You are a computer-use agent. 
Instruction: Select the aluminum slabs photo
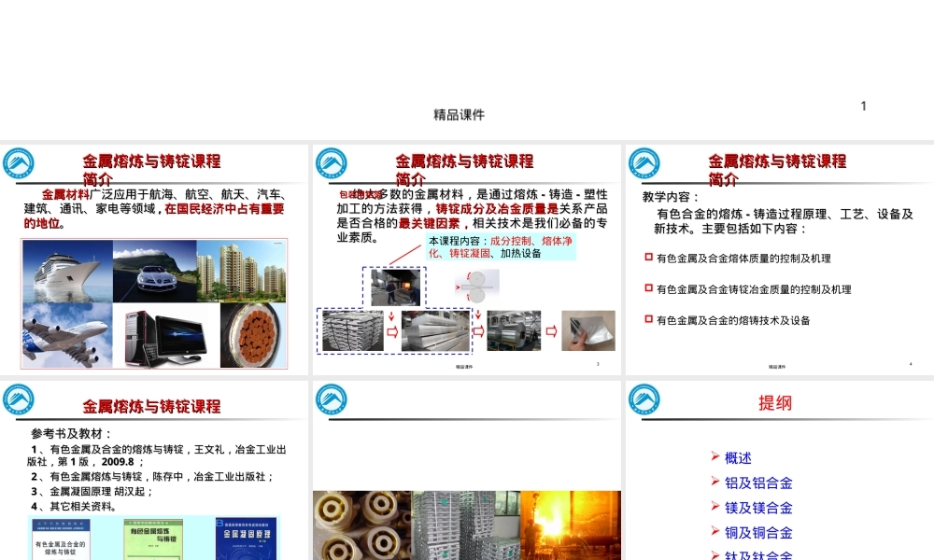point(435,331)
